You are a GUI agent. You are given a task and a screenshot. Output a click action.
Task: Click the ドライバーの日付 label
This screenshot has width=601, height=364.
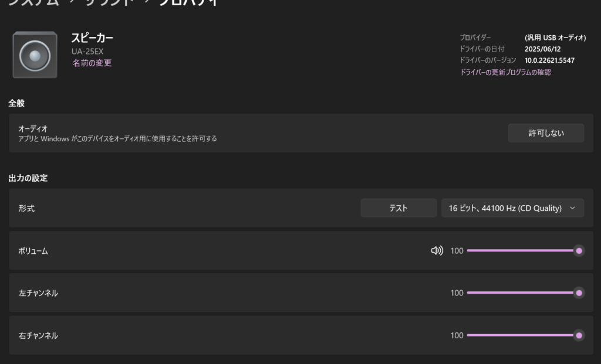click(x=482, y=49)
